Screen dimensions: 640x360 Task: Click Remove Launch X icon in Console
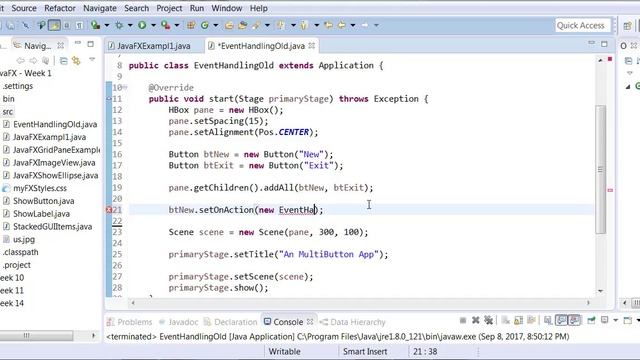(x=476, y=320)
